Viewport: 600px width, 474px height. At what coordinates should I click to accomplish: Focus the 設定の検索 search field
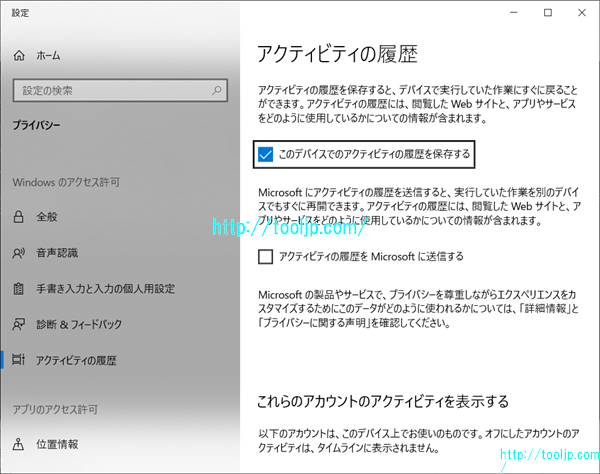pos(120,91)
